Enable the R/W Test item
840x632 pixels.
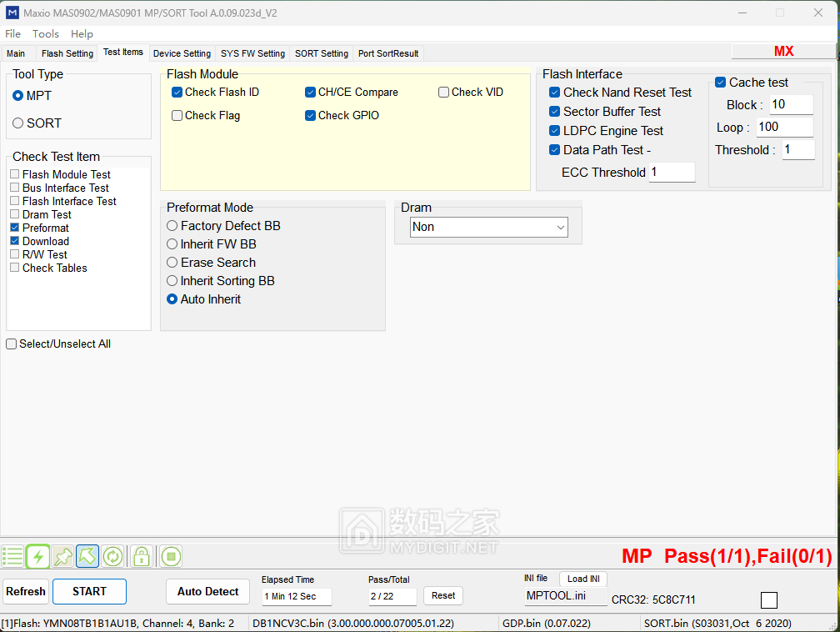[x=15, y=254]
